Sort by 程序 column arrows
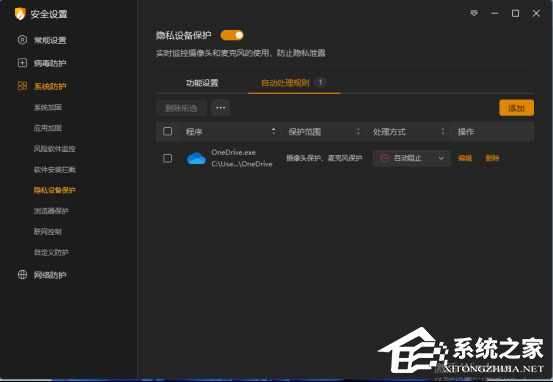Viewport: 553px width, 382px height. tap(273, 131)
